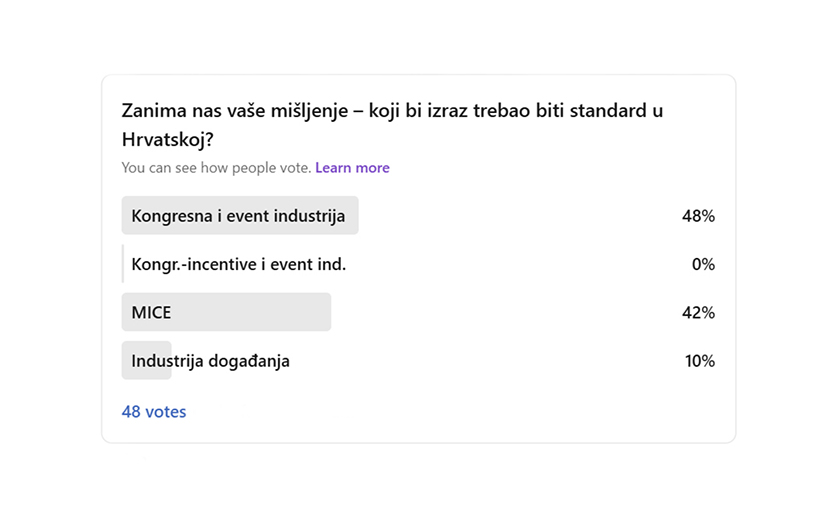Select the Kongresna i event industrija option
This screenshot has width=840, height=525.
(x=238, y=216)
